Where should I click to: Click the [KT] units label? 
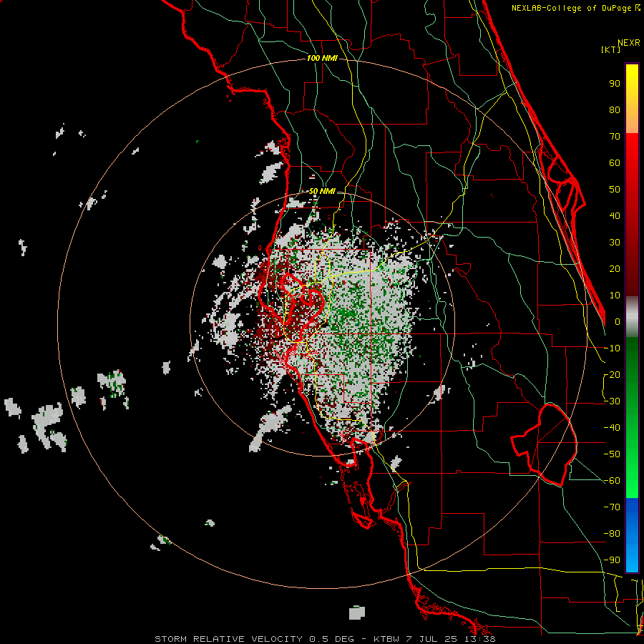point(611,49)
